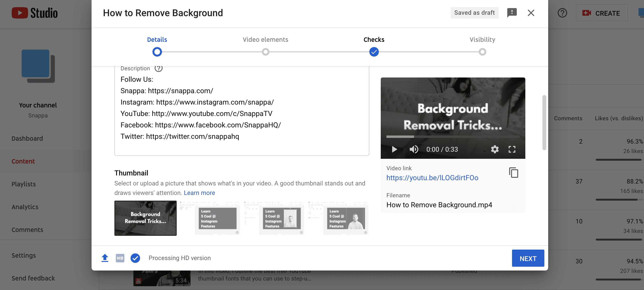
Task: Click the Saved as draft badge
Action: point(474,13)
